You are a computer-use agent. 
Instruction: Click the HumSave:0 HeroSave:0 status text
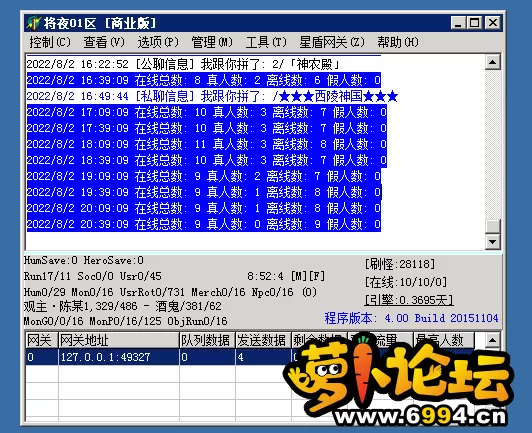(x=84, y=260)
